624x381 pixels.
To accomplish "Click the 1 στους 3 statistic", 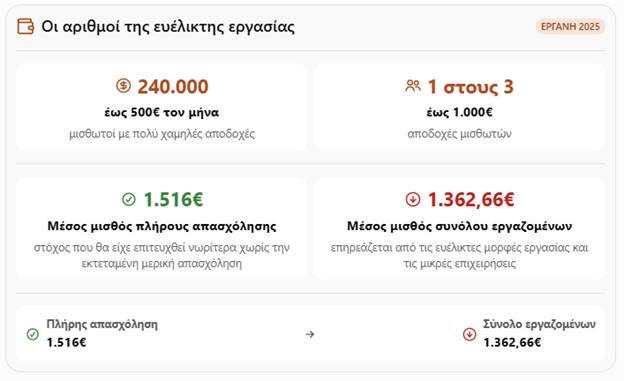I will click(x=470, y=86).
